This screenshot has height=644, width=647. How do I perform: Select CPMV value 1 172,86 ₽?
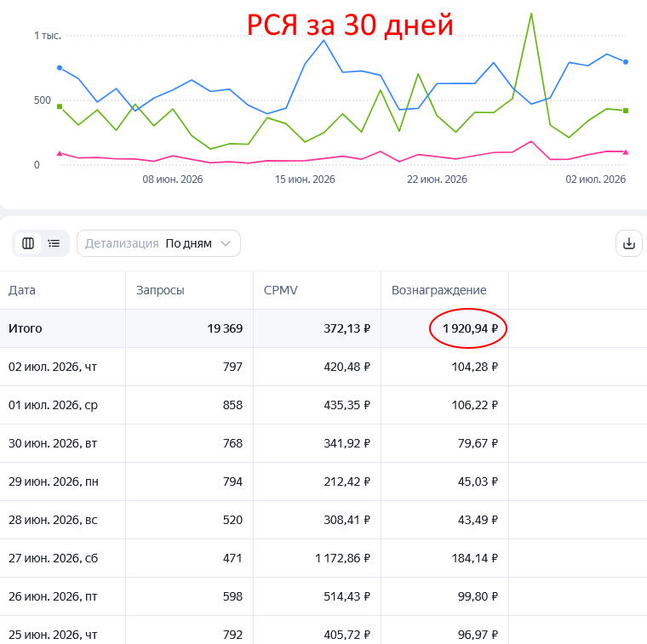(342, 559)
